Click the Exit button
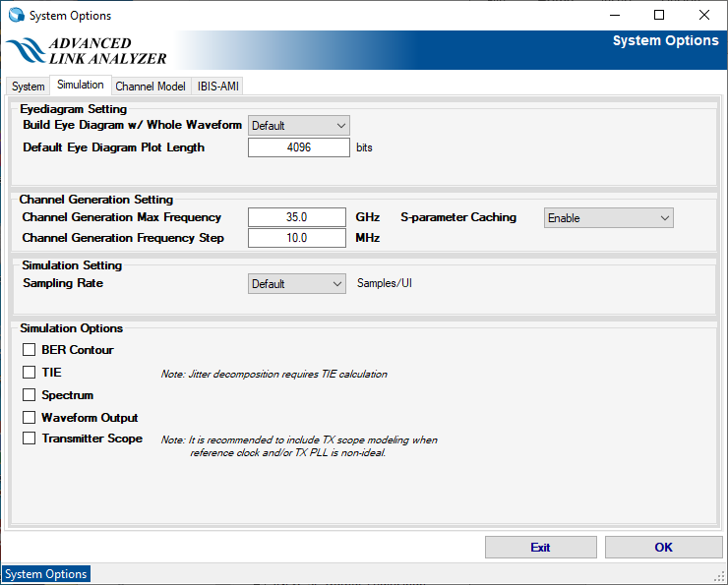 tap(540, 548)
